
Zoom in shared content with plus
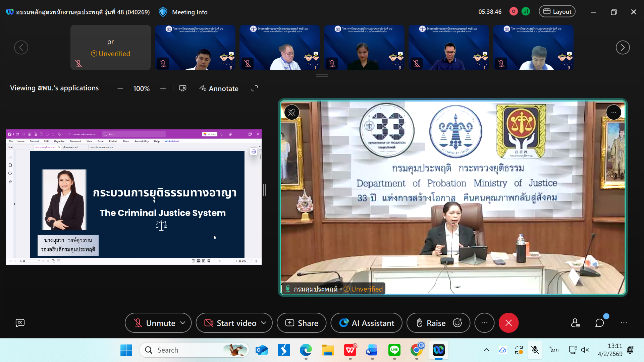tap(163, 88)
